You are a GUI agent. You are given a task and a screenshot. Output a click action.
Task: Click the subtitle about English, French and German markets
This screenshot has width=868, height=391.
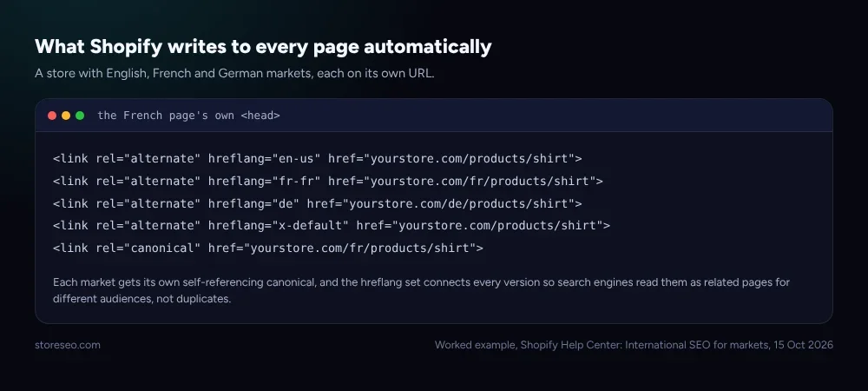(234, 74)
